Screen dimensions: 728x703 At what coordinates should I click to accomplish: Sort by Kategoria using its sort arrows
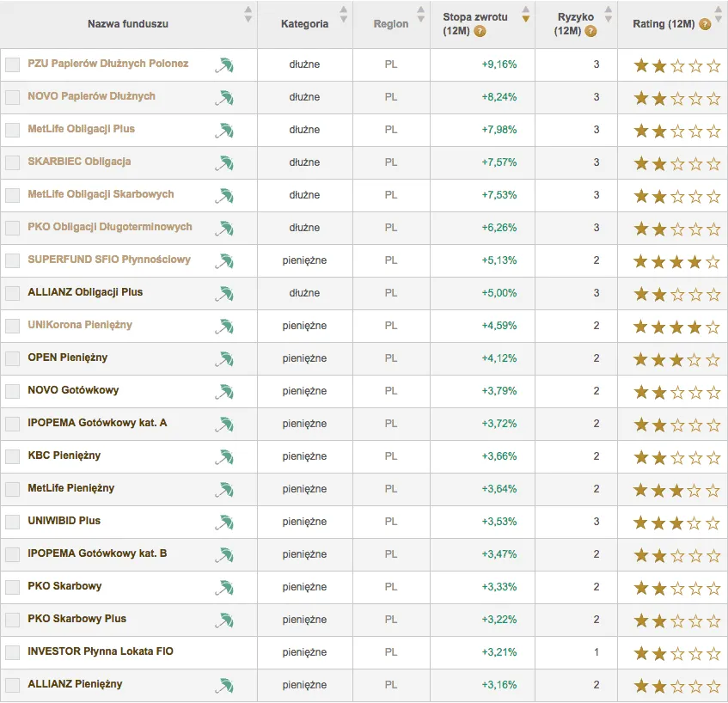coord(344,15)
